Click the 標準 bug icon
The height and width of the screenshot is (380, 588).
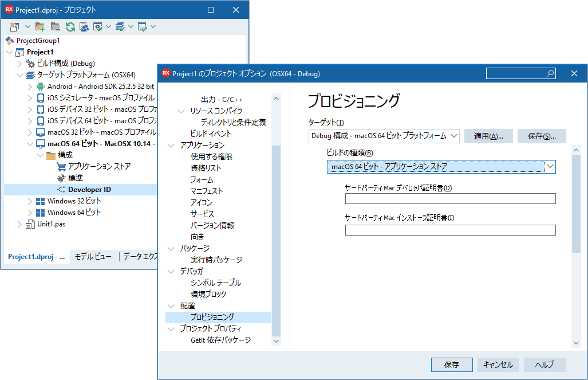61,178
